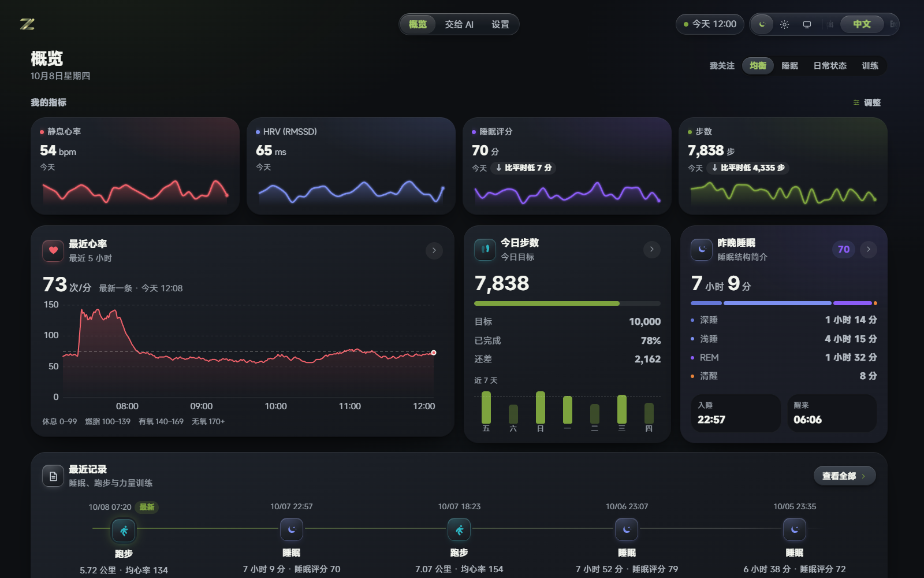
Task: Open the 设置 tab
Action: (x=500, y=24)
